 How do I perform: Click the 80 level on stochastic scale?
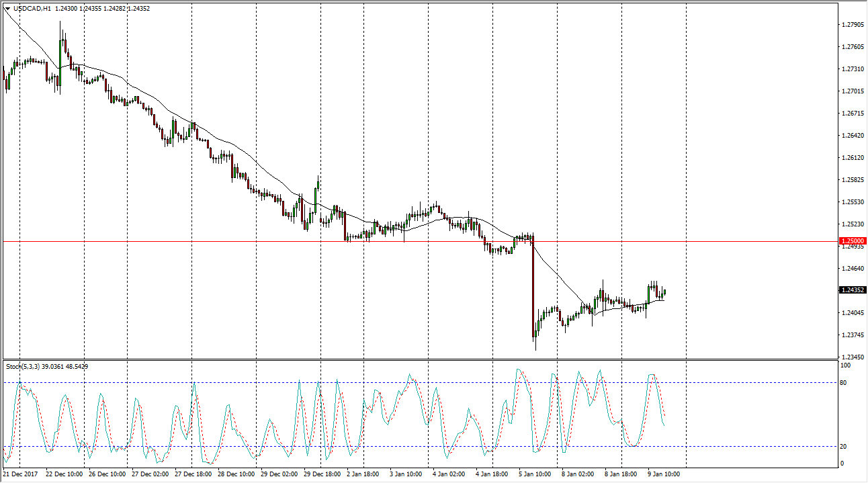pos(844,382)
